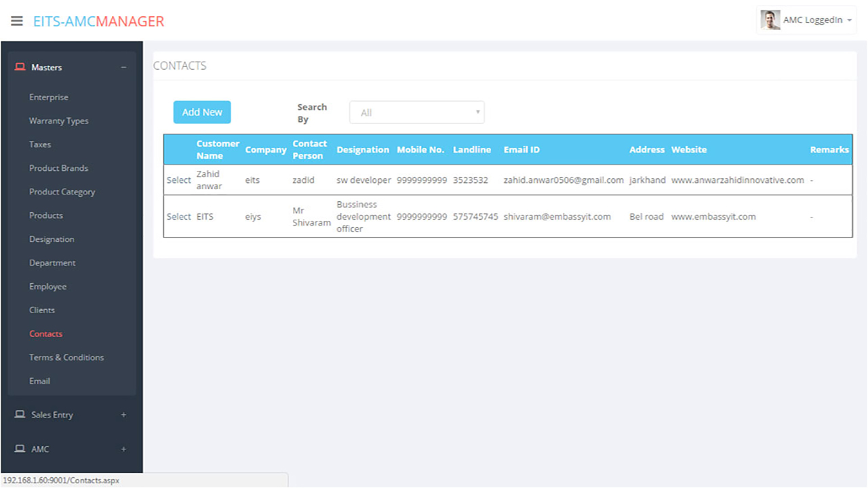The width and height of the screenshot is (868, 488).
Task: Open Terms & Conditions in sidebar
Action: click(x=66, y=357)
